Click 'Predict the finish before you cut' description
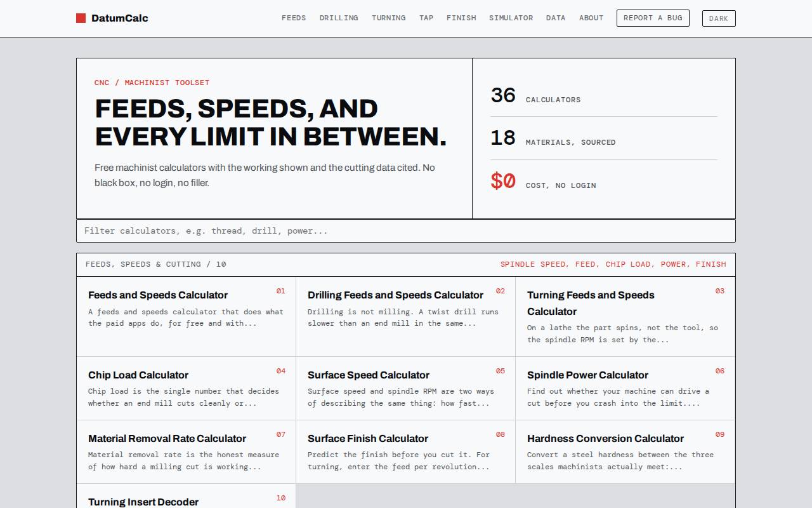The height and width of the screenshot is (508, 812). [x=399, y=461]
